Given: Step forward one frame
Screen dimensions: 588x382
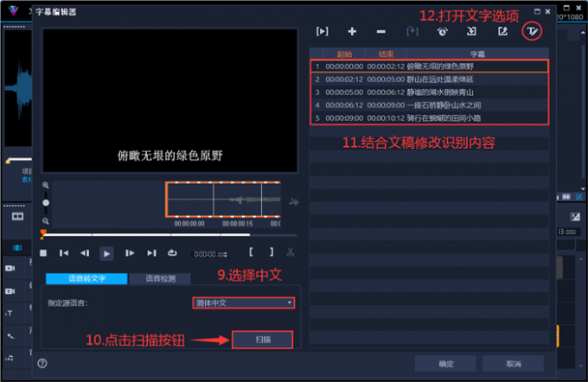Looking at the screenshot, I should click(130, 253).
